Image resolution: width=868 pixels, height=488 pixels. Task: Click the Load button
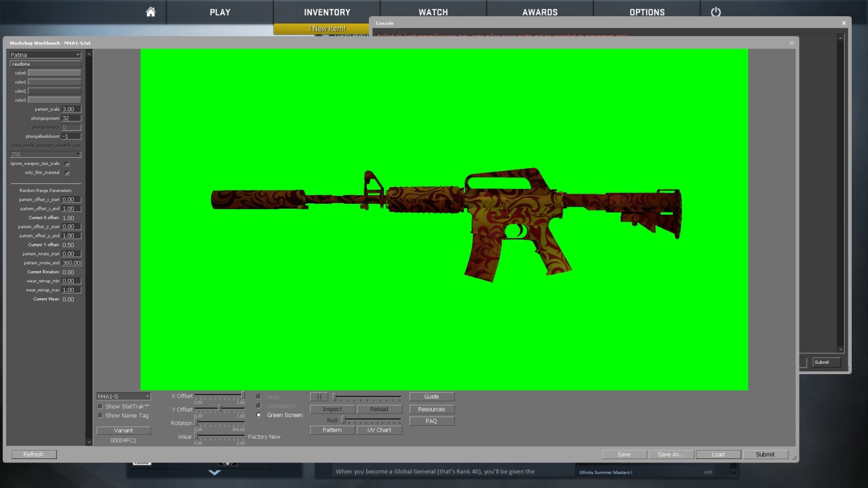point(718,454)
